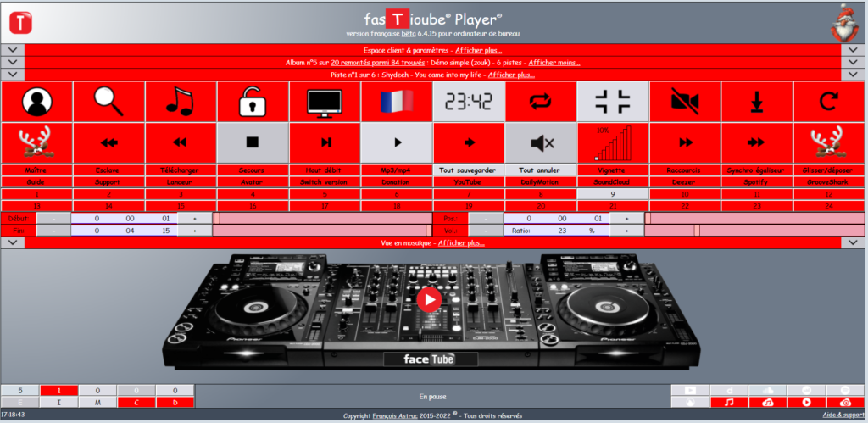Expand the Vue en mosaïque section chevron

pos(12,242)
